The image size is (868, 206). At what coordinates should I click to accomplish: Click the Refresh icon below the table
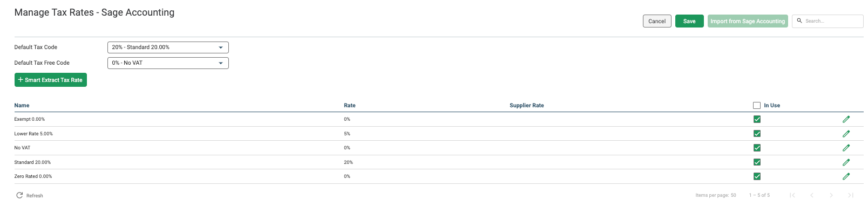click(19, 195)
